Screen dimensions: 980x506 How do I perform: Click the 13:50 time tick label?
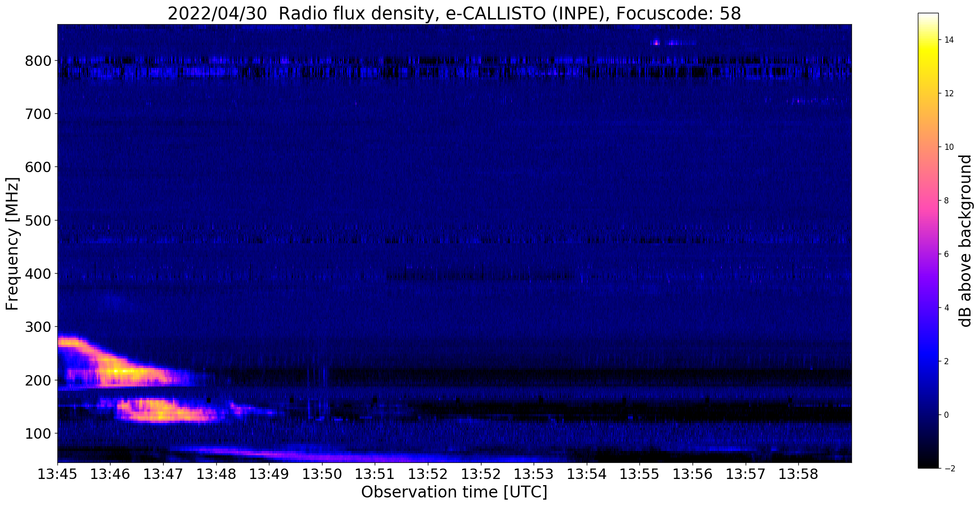(322, 474)
